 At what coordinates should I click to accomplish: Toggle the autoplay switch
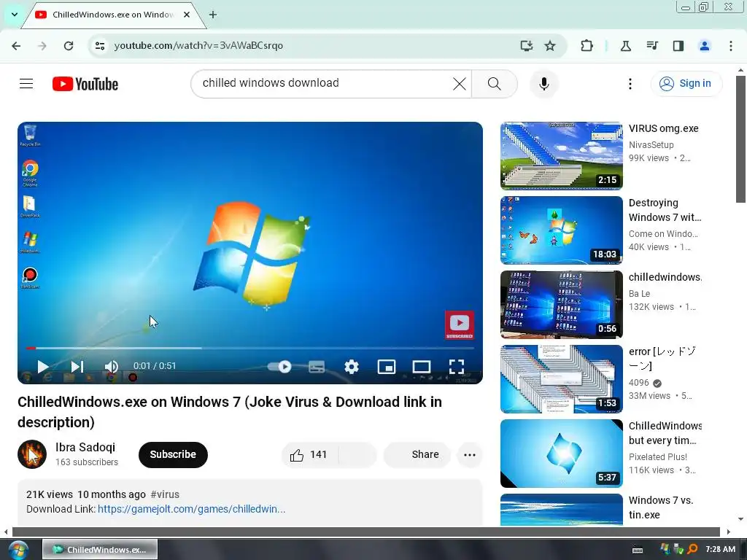coord(279,366)
